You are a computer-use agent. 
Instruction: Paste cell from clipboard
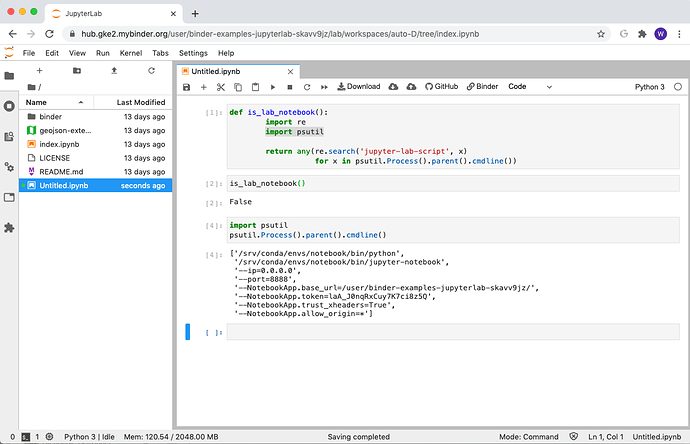tap(255, 87)
